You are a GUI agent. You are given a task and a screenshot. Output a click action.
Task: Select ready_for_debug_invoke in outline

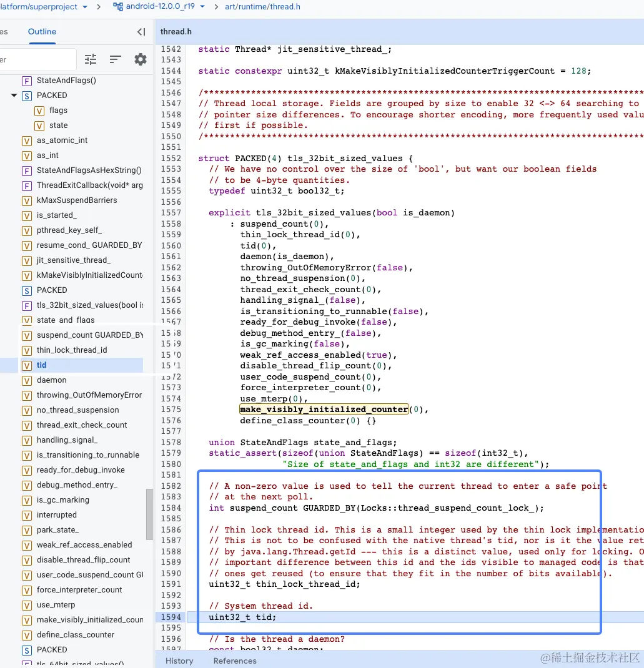pos(81,470)
